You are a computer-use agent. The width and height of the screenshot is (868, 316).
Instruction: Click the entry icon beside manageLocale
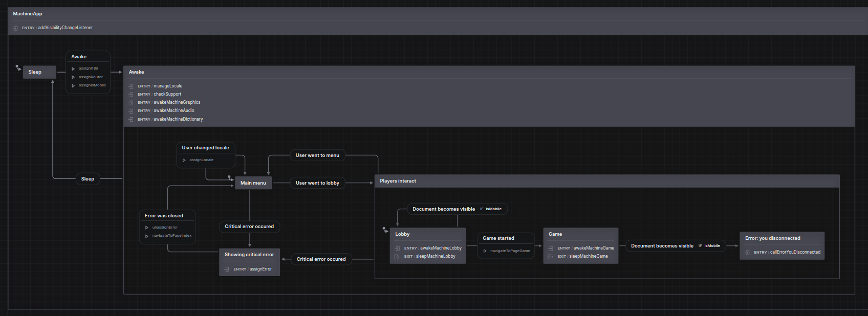[x=131, y=86]
